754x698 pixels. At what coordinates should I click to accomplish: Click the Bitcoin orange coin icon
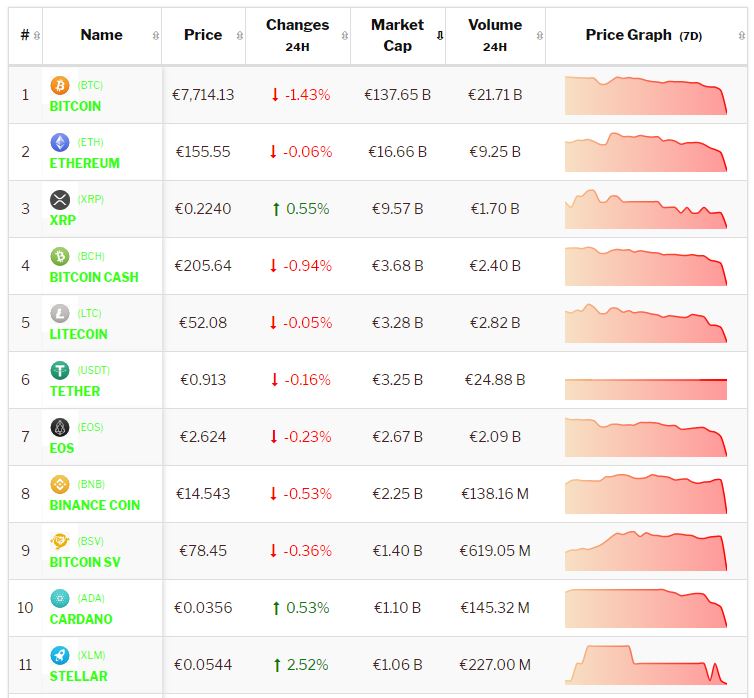click(59, 86)
